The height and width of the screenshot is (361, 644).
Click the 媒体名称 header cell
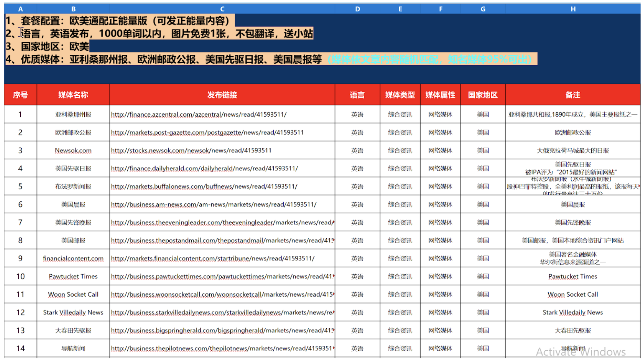(73, 95)
